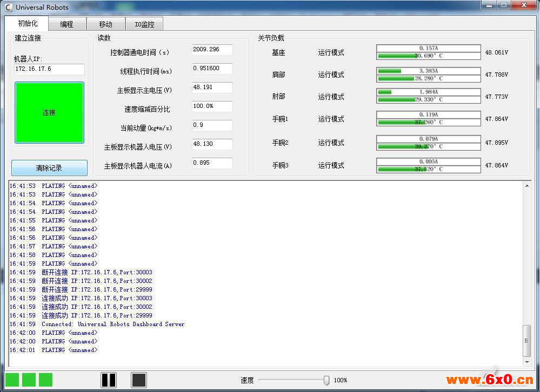
Task: Click the 主板显示机器人电压 value field
Action: [x=212, y=144]
